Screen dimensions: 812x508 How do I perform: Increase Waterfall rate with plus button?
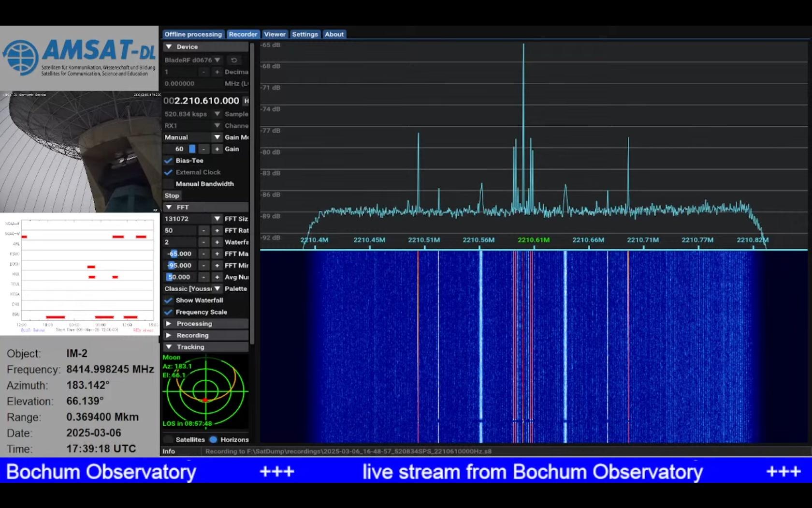(217, 242)
